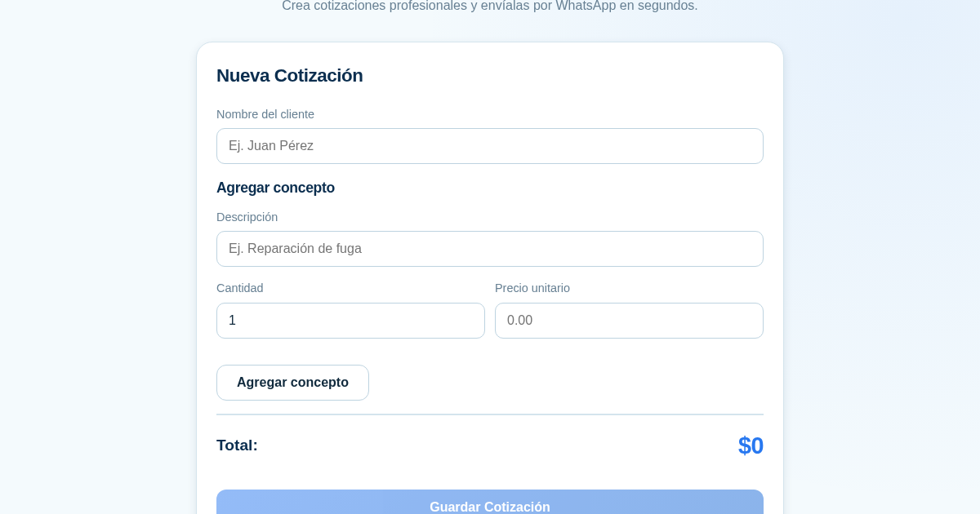
Task: Click the Nombre del cliente input field
Action: [x=490, y=146]
